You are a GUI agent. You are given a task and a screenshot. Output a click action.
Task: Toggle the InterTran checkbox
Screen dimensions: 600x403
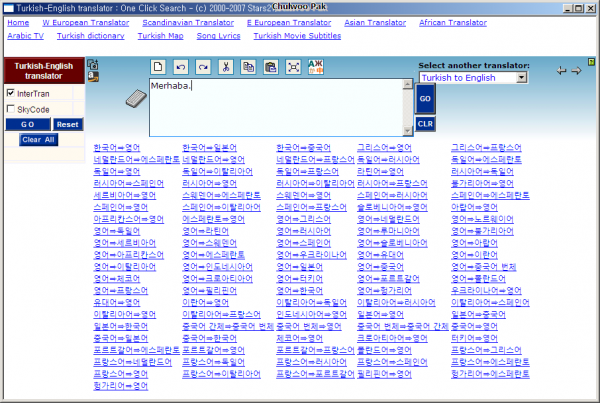pos(11,93)
